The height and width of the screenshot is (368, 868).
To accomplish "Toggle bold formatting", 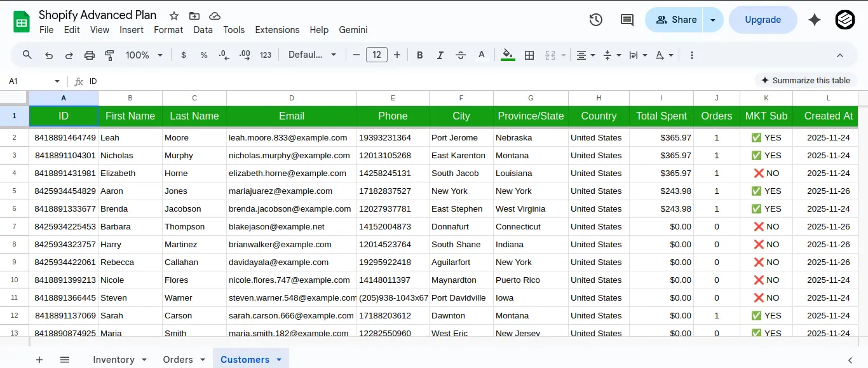I will click(x=419, y=55).
